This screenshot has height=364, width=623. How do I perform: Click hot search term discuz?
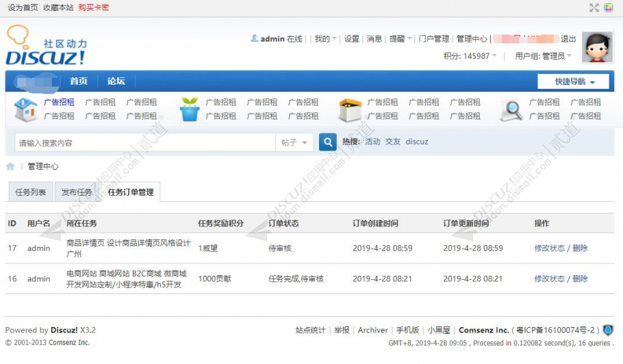(417, 142)
